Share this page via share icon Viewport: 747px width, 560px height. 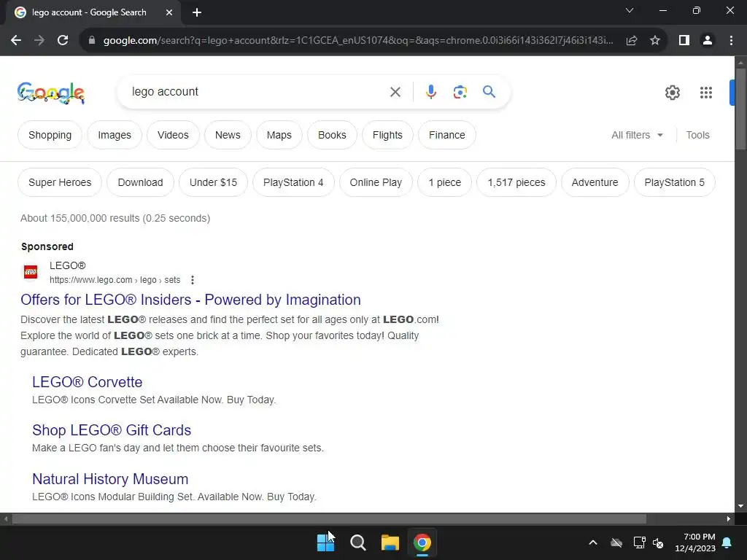click(x=632, y=41)
